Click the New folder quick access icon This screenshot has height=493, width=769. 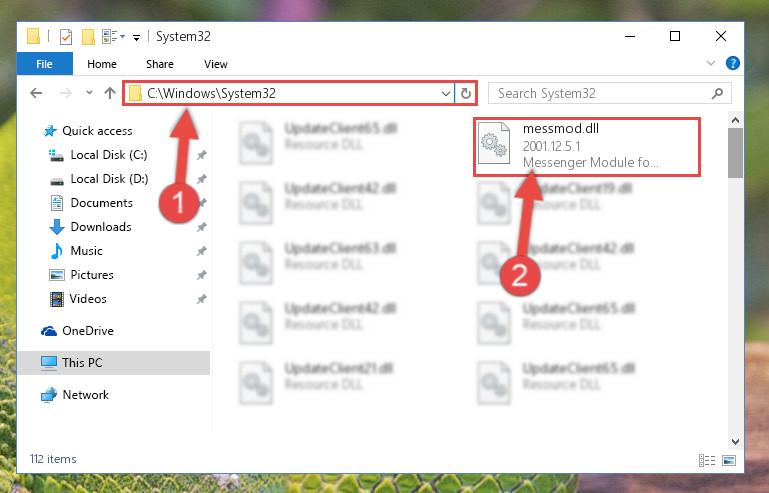point(88,37)
